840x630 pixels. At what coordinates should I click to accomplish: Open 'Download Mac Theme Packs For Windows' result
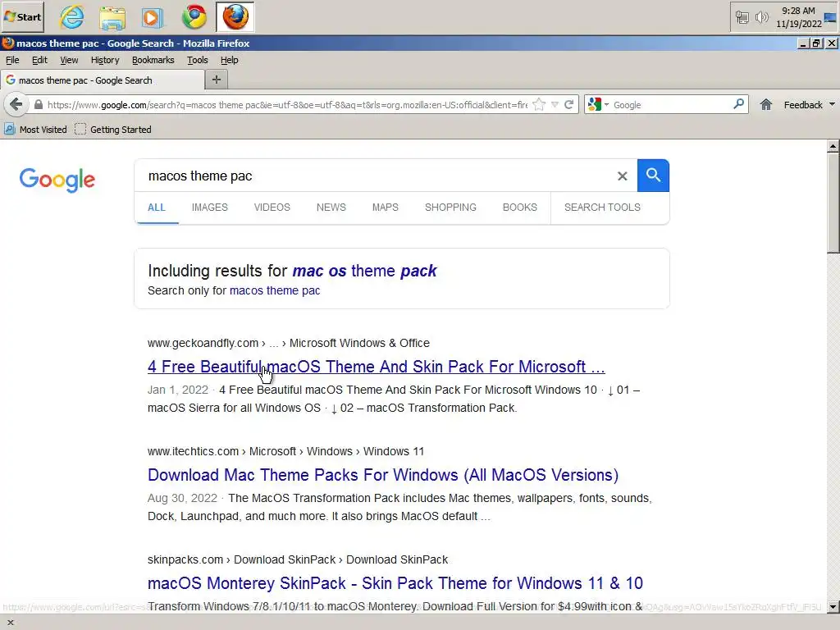point(383,475)
